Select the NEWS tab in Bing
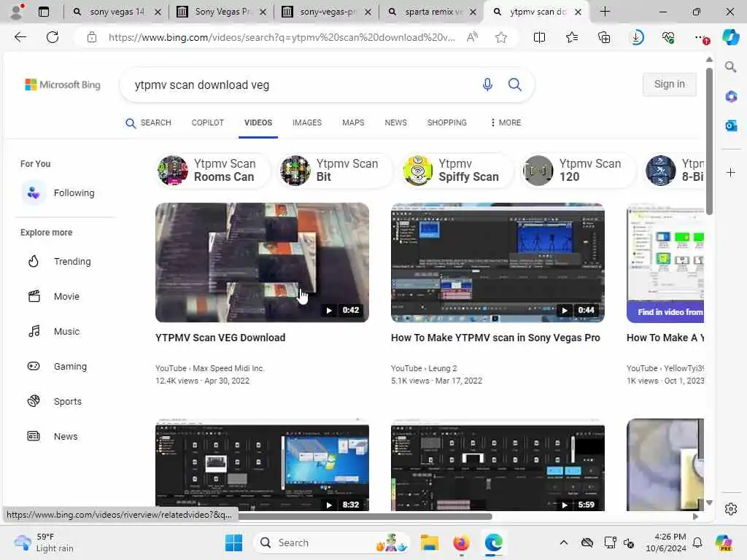747x560 pixels. pos(396,122)
